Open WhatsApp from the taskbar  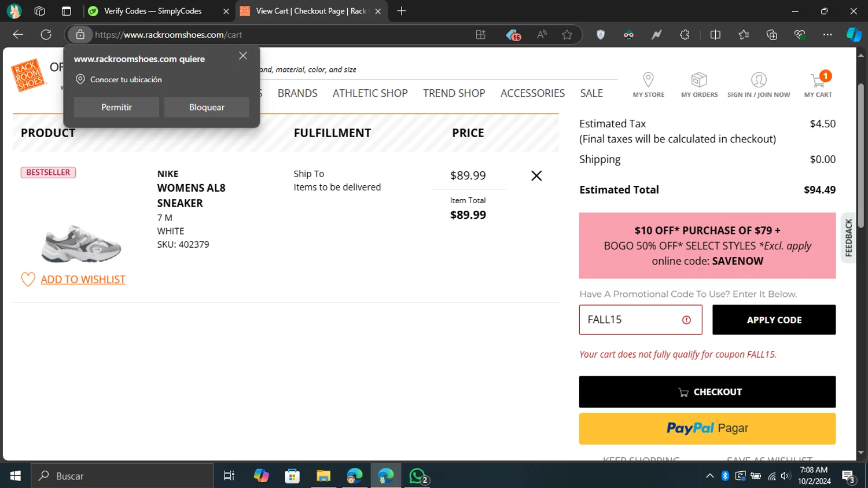417,476
